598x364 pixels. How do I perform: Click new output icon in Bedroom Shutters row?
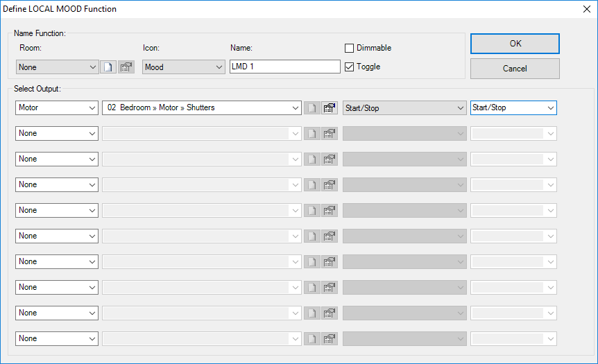click(312, 108)
